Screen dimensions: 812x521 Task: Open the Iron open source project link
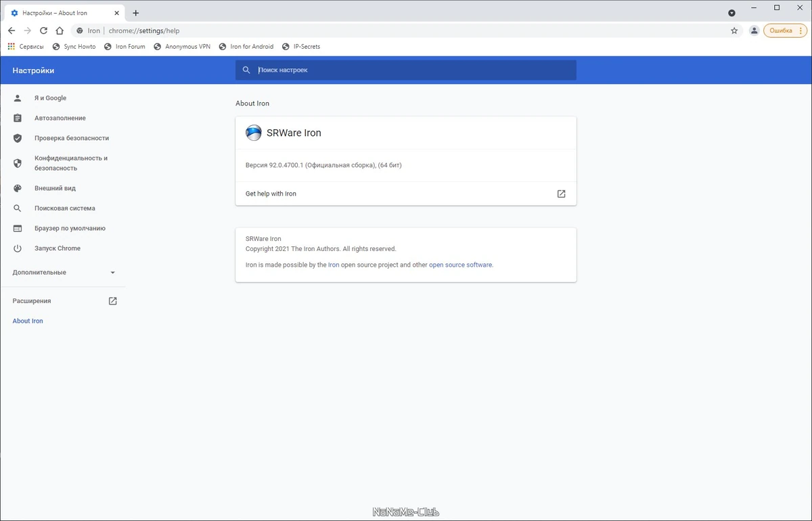[x=334, y=265]
